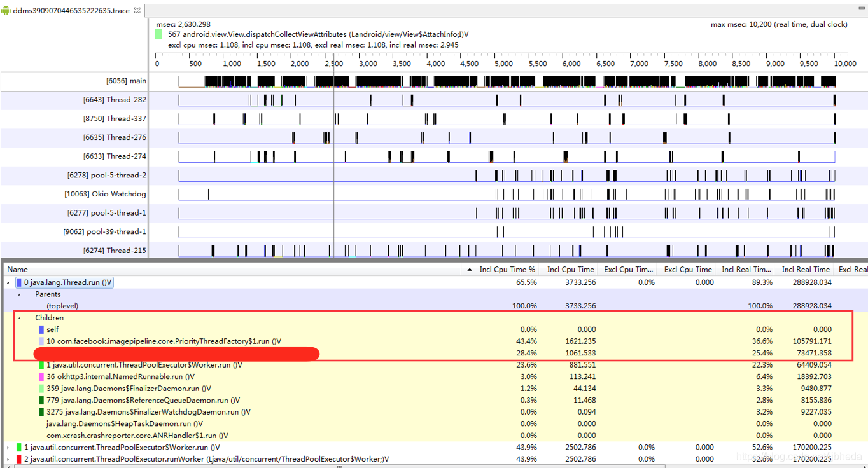Click the truncated Incl Real Tim... header
868x468 pixels.
[x=746, y=270]
